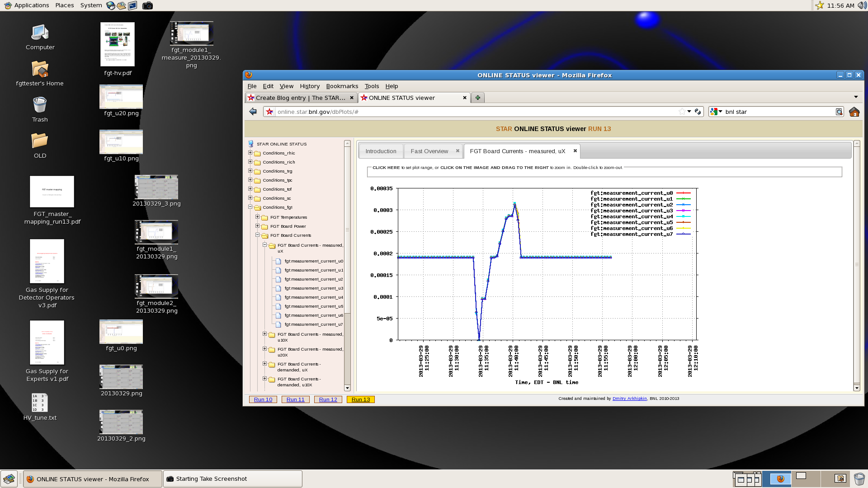Select fgt:measurement_current_u7 tree item

pos(314,324)
